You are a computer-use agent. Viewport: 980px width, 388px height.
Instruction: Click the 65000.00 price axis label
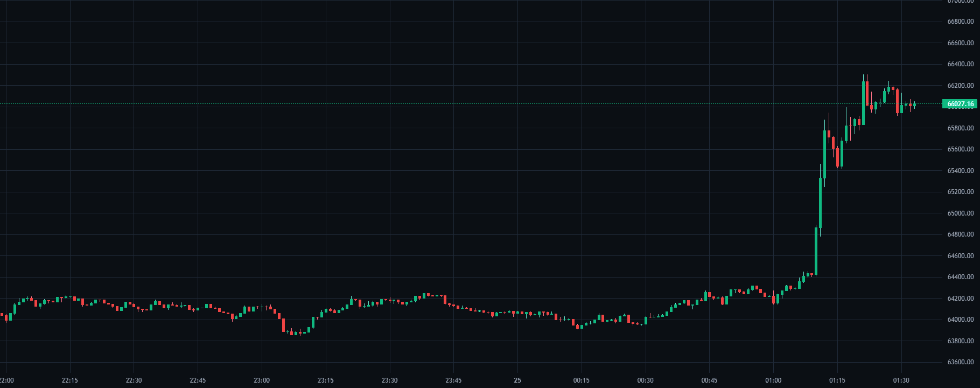click(x=961, y=213)
